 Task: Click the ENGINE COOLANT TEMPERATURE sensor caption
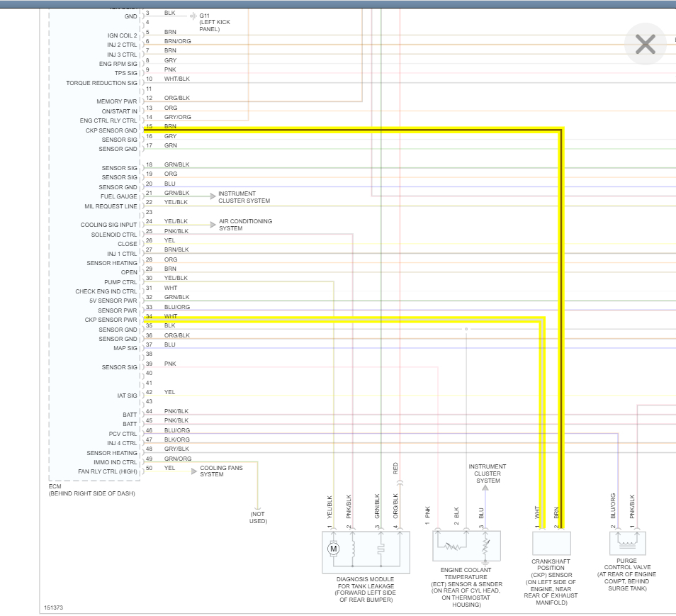point(466,588)
